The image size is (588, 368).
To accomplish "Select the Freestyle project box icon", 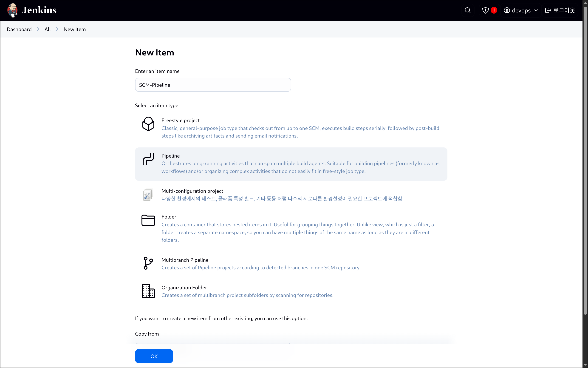I will (148, 124).
